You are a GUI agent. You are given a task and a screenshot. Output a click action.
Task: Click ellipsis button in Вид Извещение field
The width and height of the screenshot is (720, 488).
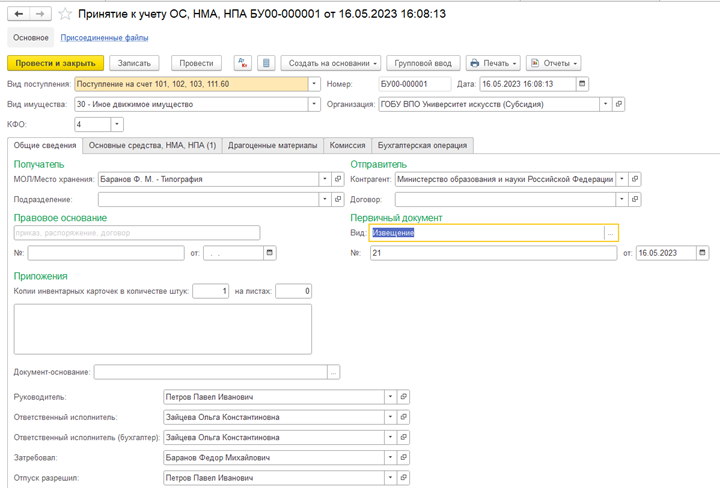(x=610, y=233)
